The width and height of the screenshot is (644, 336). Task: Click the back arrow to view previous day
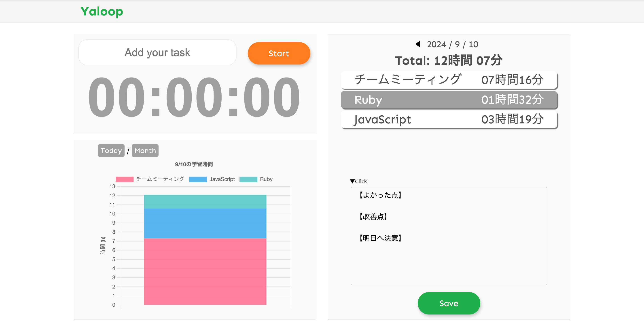[x=417, y=44]
